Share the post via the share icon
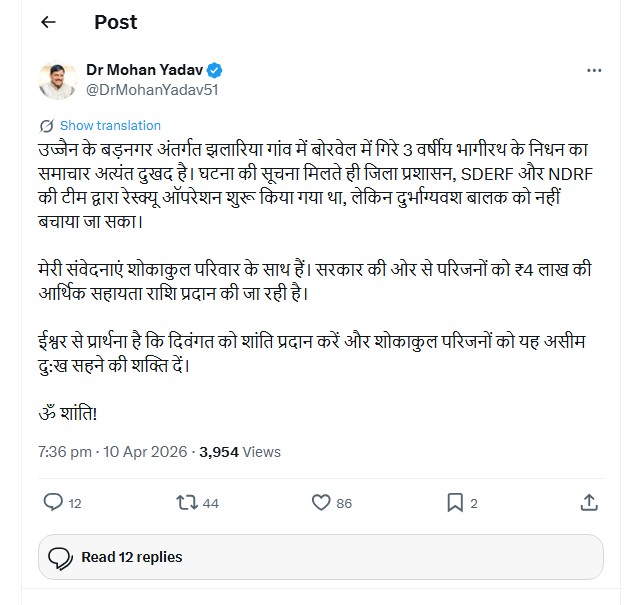 (x=589, y=502)
